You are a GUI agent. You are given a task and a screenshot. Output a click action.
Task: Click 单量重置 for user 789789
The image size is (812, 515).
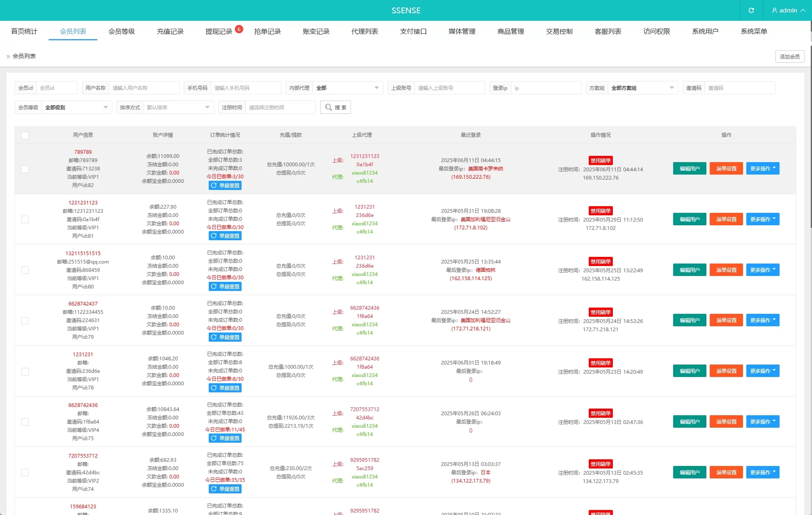225,185
